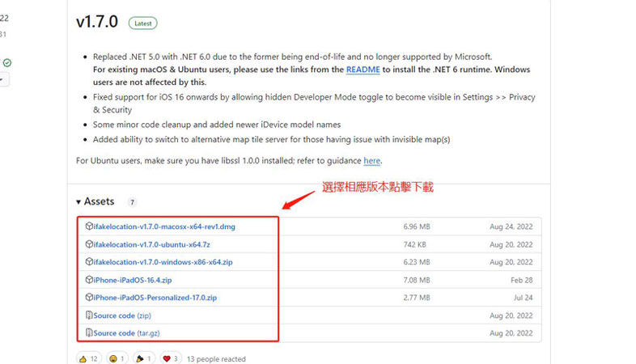This screenshot has width=636, height=364.
Task: Open the v1.7.0 release title
Action: (96, 23)
